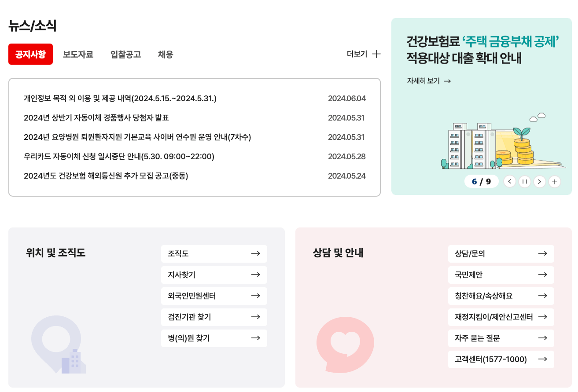Image resolution: width=578 pixels, height=392 pixels.
Task: Click the plus icon in carousel controls
Action: coord(554,181)
